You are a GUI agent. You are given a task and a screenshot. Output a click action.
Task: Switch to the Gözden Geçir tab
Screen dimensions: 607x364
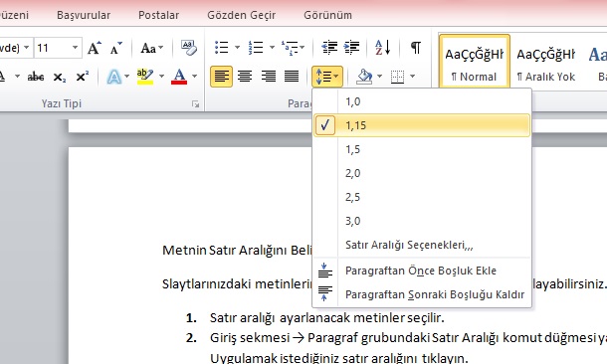pyautogui.click(x=242, y=15)
